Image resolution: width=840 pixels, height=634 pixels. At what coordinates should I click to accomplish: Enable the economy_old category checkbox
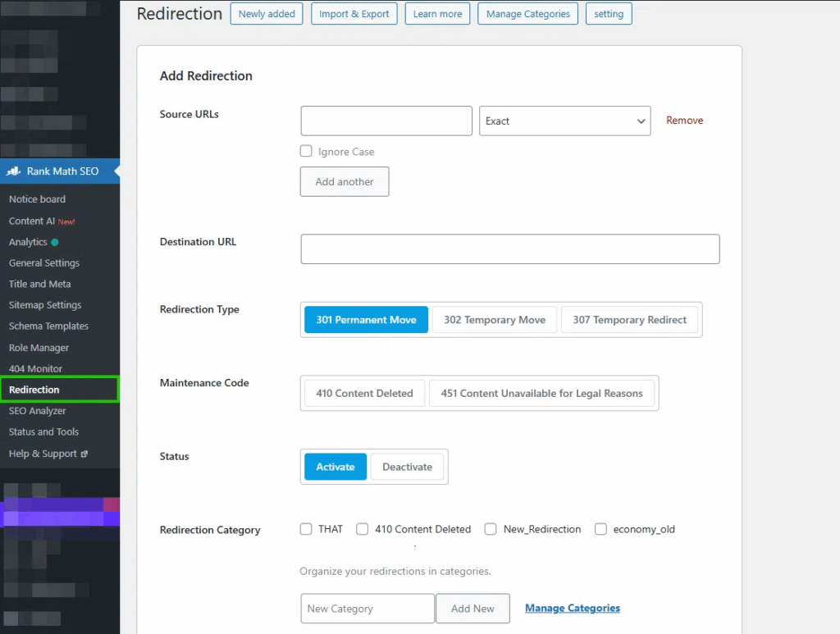coord(601,529)
